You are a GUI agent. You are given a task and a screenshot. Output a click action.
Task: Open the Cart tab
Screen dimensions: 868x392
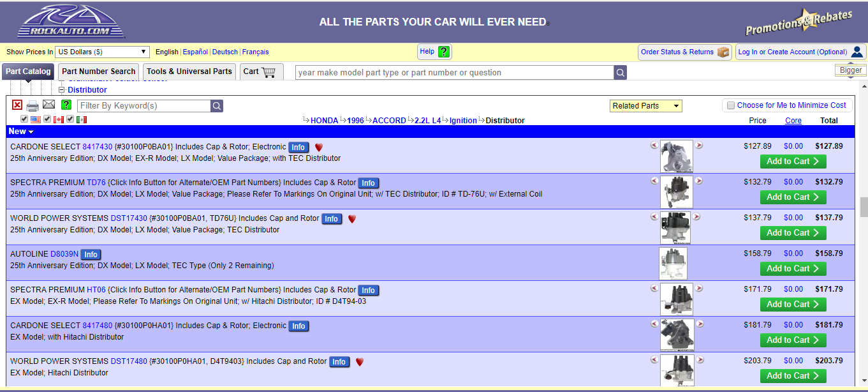click(x=261, y=72)
